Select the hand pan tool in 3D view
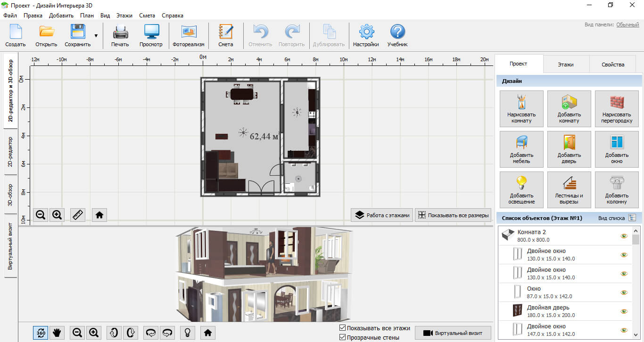The height and width of the screenshot is (342, 644). [57, 333]
